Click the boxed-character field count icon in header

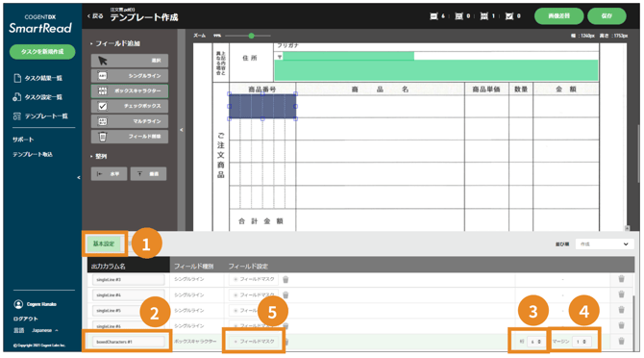click(484, 16)
